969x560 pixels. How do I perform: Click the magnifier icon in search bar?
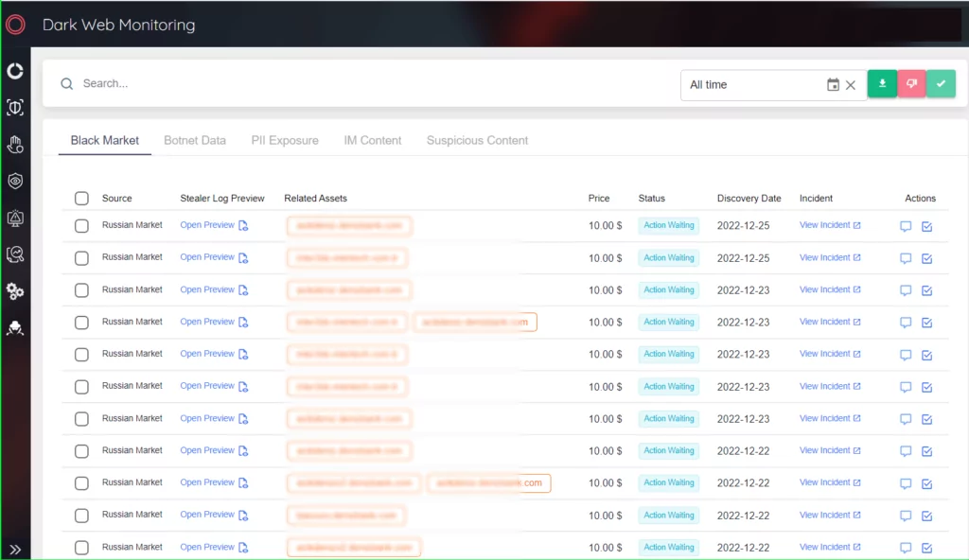(x=67, y=83)
